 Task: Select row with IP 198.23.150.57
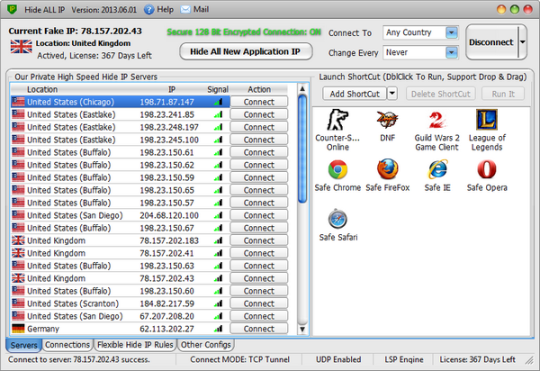pyautogui.click(x=120, y=203)
